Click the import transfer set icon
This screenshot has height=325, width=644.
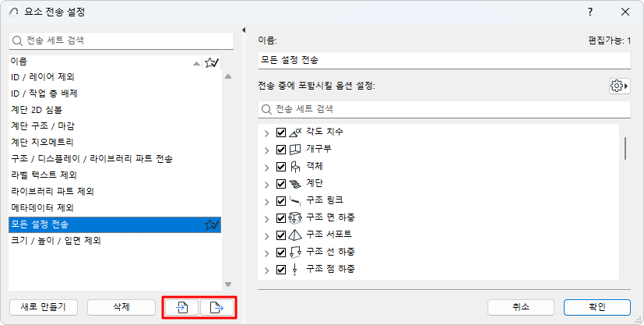pos(181,308)
